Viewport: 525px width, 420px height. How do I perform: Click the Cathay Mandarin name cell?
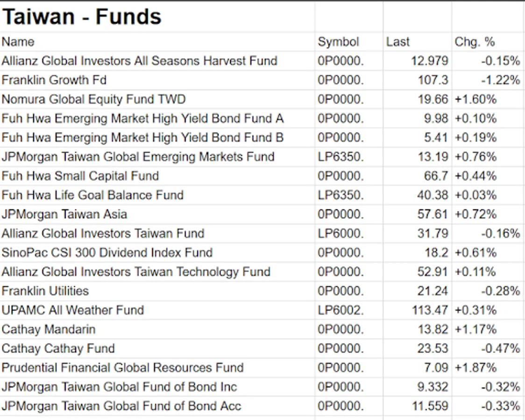click(49, 329)
